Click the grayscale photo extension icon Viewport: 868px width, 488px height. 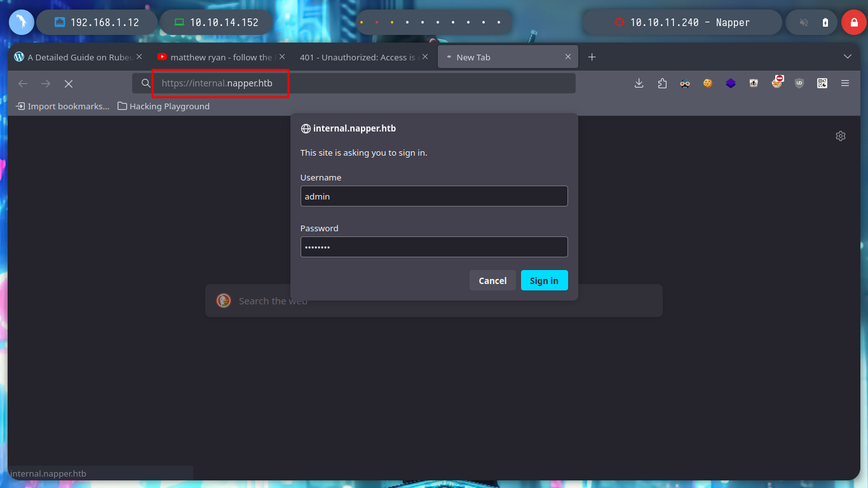[754, 83]
